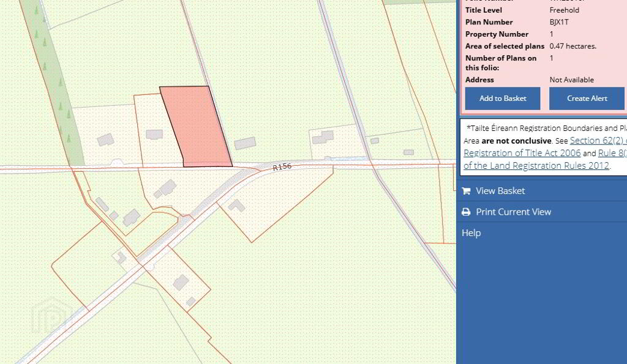Click the printer icon beside Print Current View
The height and width of the screenshot is (364, 627).
click(466, 212)
